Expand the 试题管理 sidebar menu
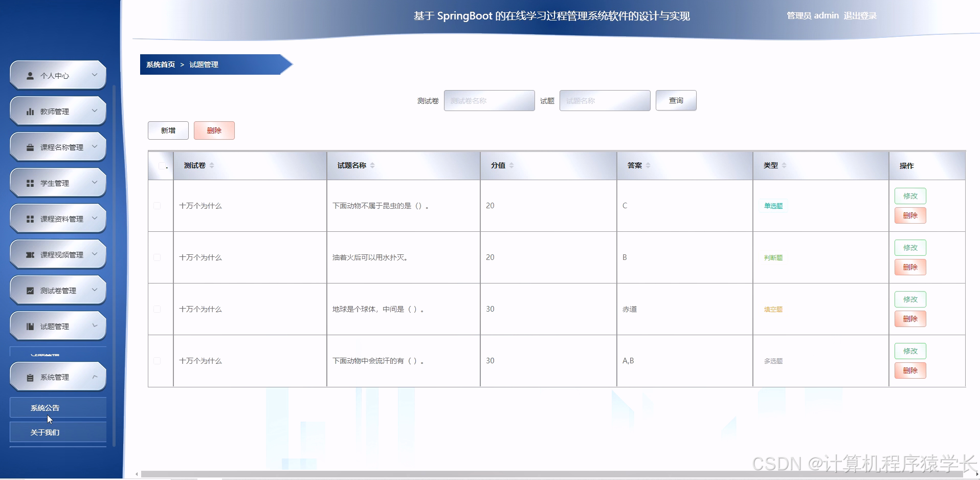This screenshot has height=480, width=980. click(x=94, y=325)
